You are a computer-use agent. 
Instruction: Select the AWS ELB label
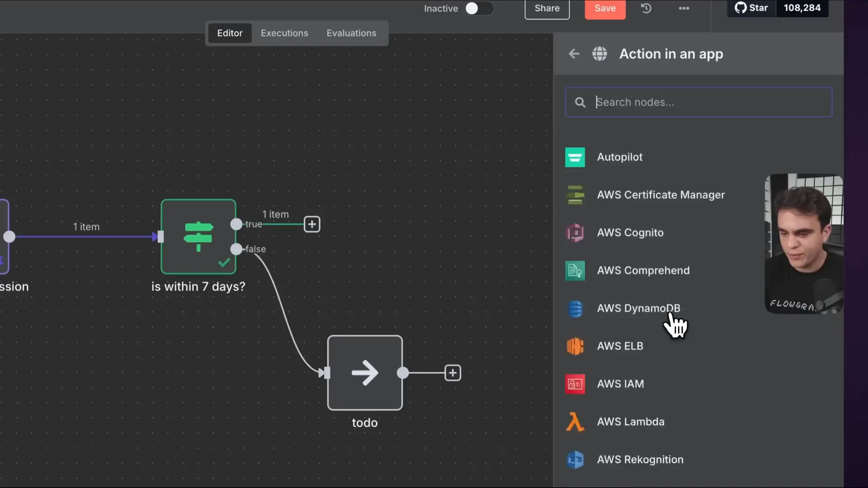click(x=620, y=346)
